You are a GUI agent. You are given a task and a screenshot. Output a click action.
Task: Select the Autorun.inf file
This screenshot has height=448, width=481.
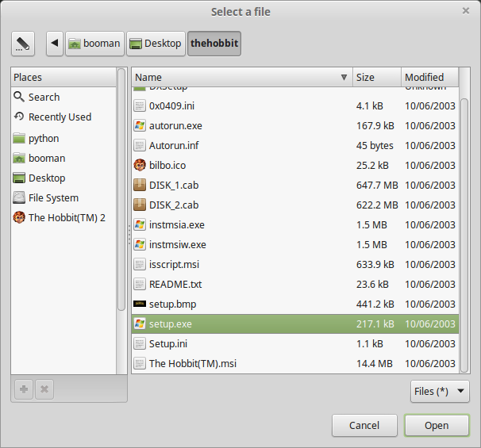295,146
